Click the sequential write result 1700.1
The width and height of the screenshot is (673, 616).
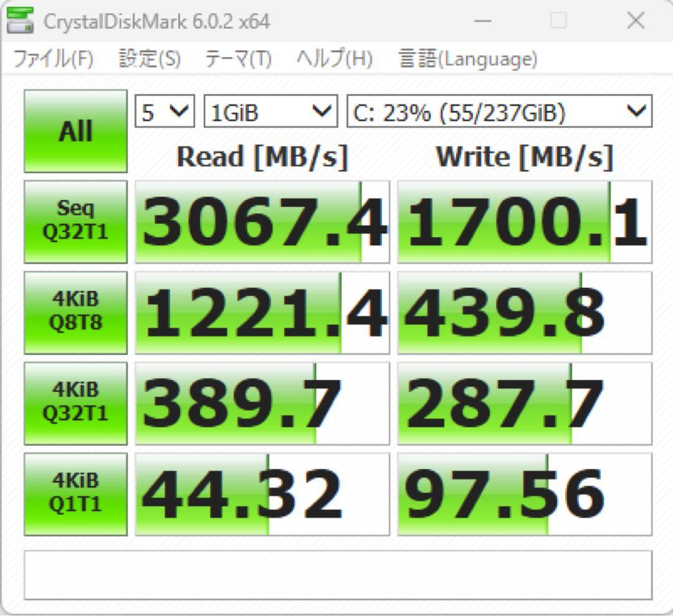523,221
